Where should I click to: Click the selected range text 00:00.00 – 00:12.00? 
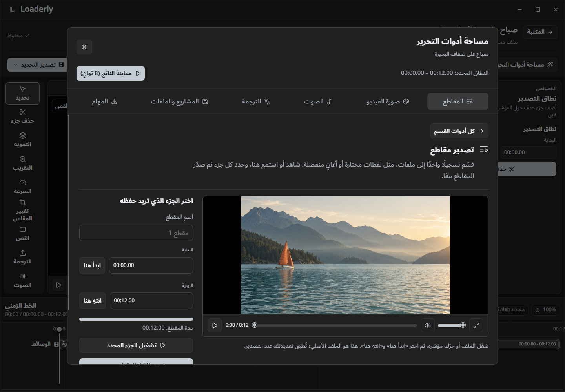pyautogui.click(x=445, y=73)
